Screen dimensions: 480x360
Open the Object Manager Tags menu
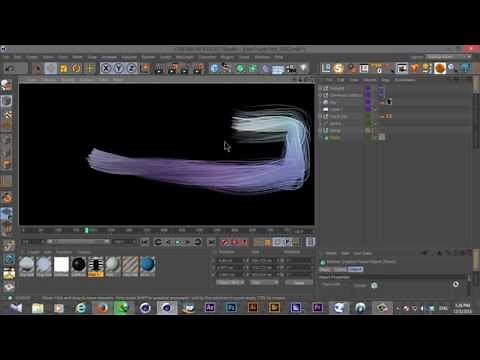(x=385, y=80)
